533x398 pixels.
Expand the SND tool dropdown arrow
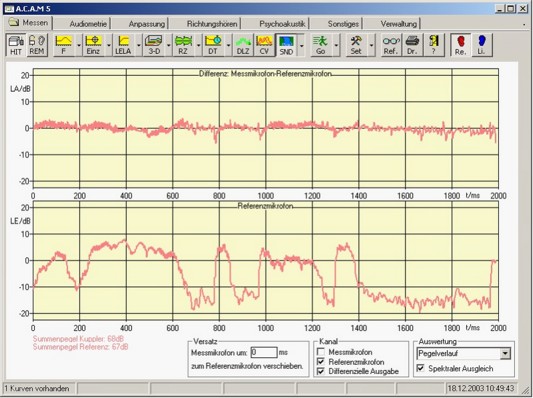click(x=302, y=45)
